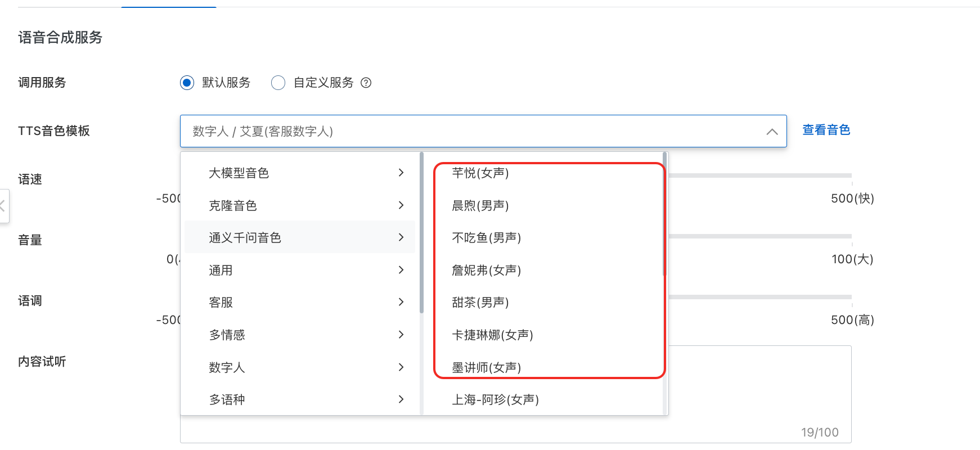Select the 多情感 voice category
980x450 pixels.
[227, 335]
